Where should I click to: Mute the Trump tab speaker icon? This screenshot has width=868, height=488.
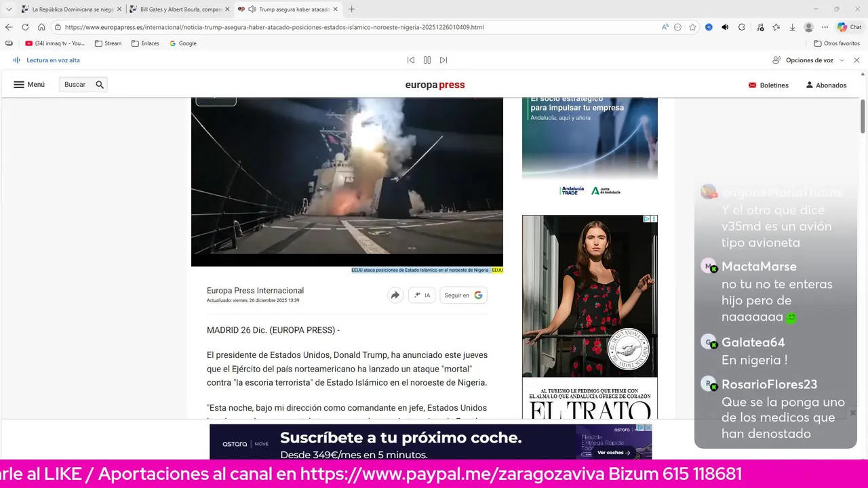coord(252,9)
